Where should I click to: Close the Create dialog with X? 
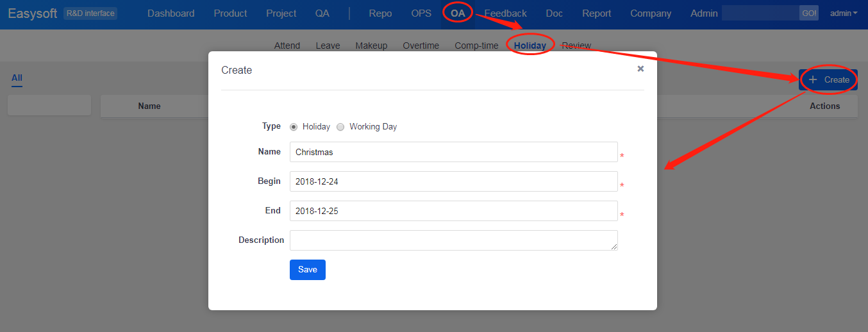tap(640, 69)
